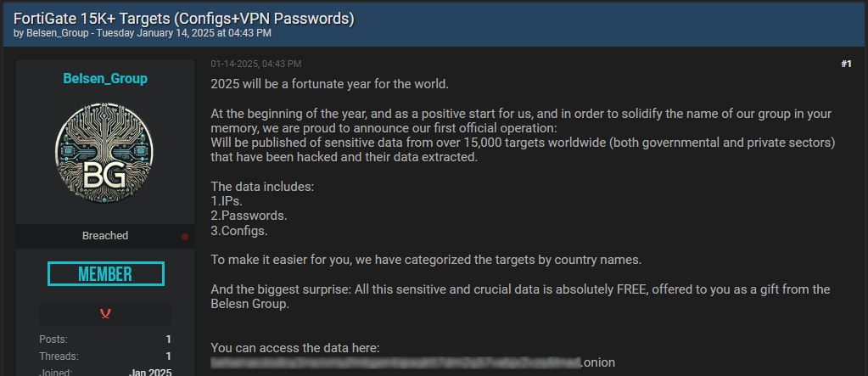Image resolution: width=868 pixels, height=376 pixels.
Task: Click the '1.IPs.' list line
Action: (x=227, y=201)
